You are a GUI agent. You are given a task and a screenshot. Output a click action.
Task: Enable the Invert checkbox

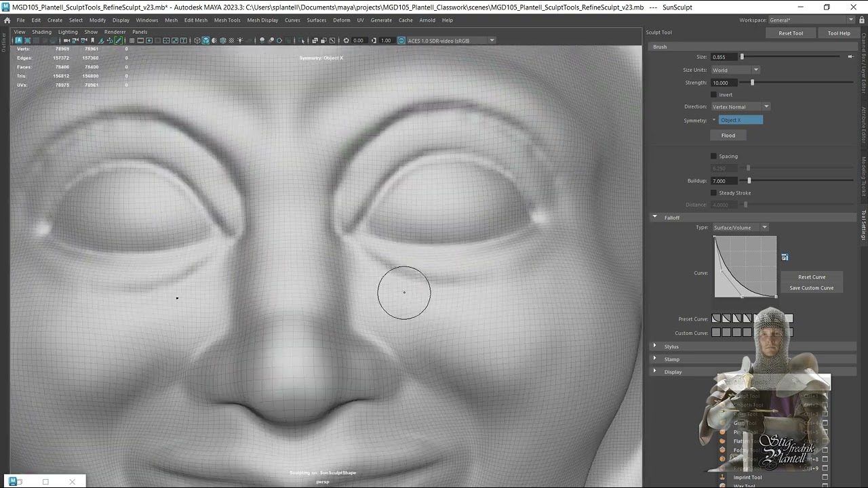point(713,95)
